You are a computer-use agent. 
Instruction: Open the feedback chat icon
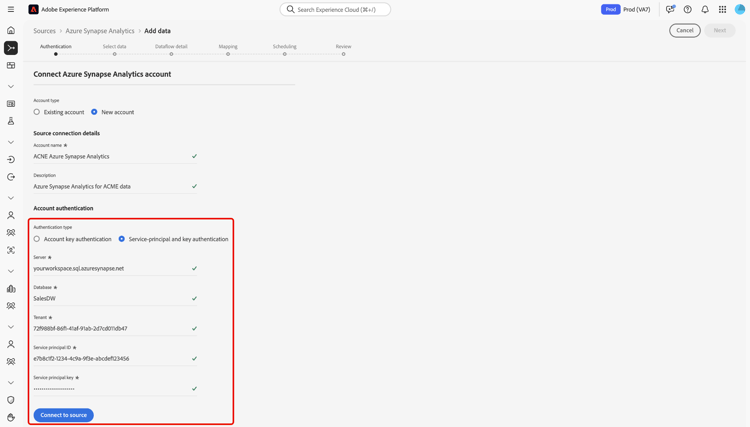tap(670, 9)
